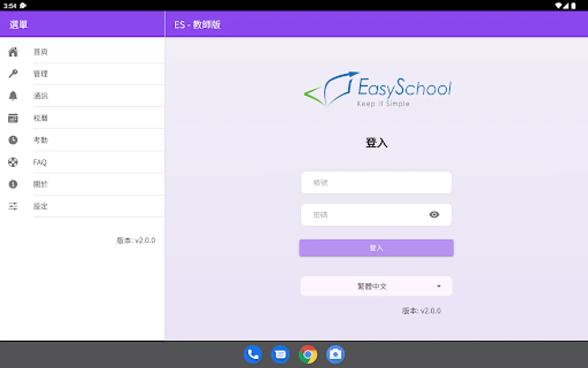Select the 校曆 menu label
588x368 pixels.
pyautogui.click(x=40, y=118)
